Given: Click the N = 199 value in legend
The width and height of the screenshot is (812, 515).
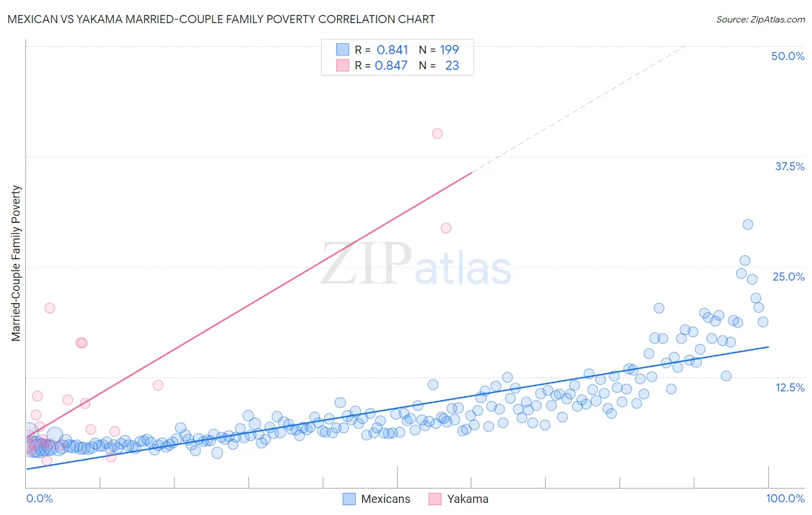Looking at the screenshot, I should 439,50.
